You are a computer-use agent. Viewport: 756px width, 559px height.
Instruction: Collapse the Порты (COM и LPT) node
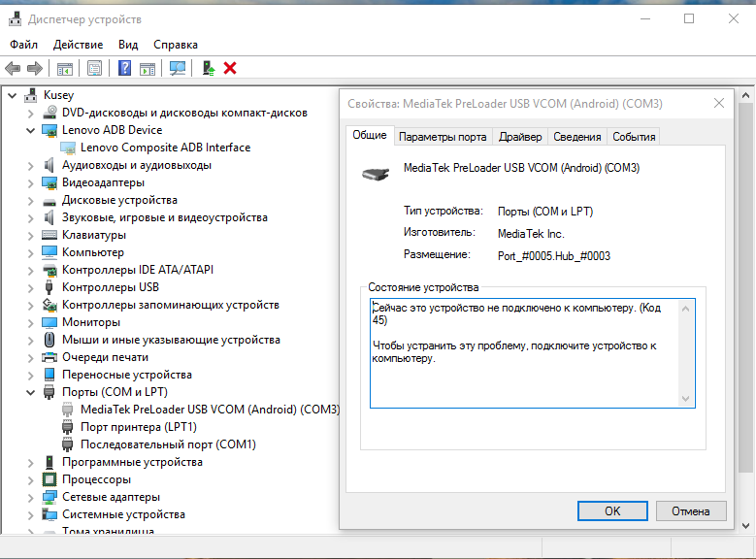pyautogui.click(x=30, y=393)
